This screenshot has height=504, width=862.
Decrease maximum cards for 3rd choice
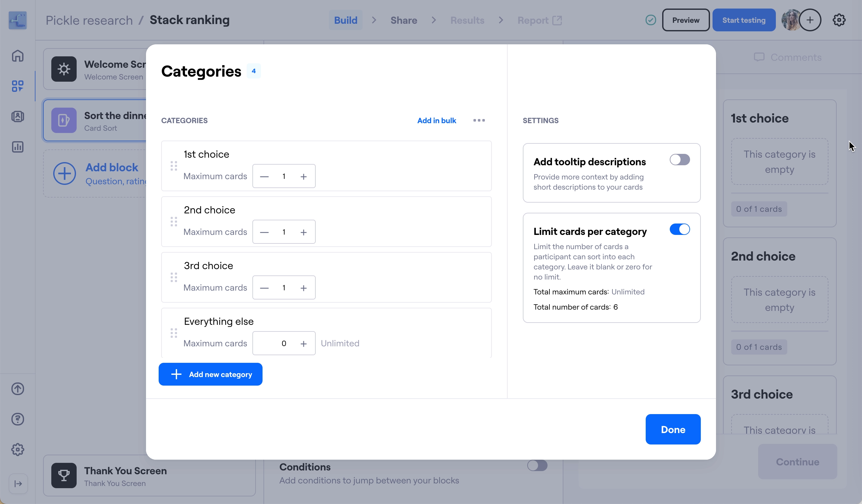coord(264,288)
